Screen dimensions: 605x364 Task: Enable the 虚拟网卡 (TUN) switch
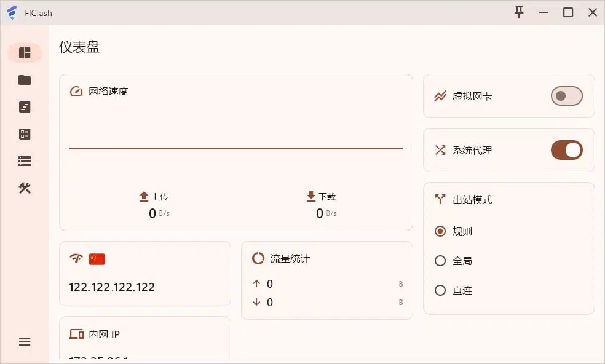point(566,96)
